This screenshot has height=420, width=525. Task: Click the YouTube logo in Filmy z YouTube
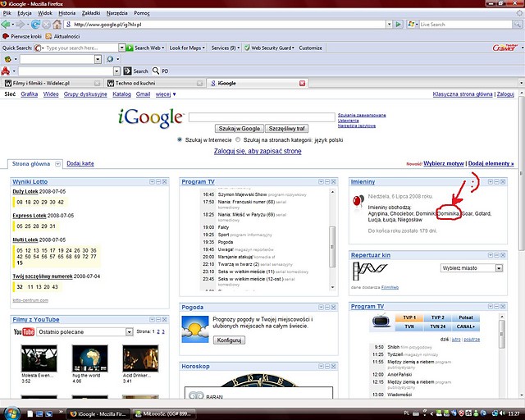click(x=24, y=331)
